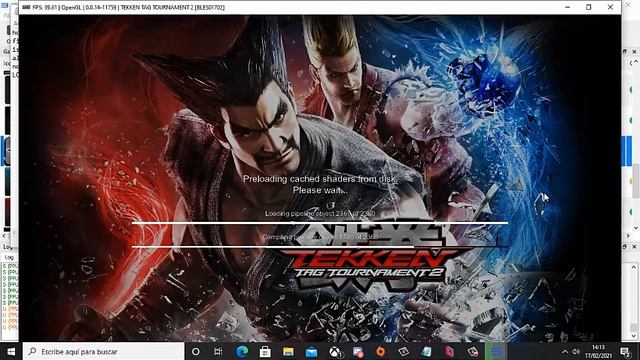Switch to the active RPCS3 taskbar button

point(496,351)
